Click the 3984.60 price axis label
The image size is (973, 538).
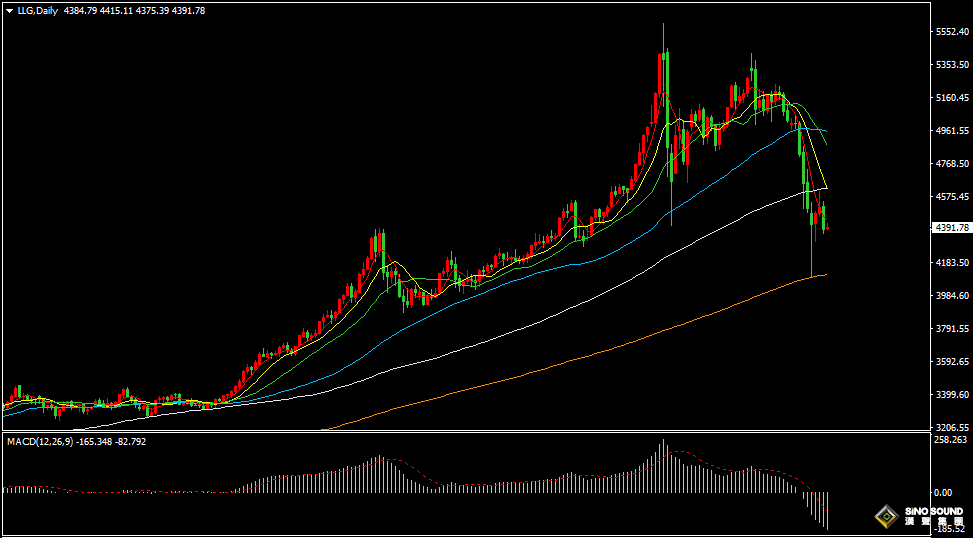coord(950,296)
